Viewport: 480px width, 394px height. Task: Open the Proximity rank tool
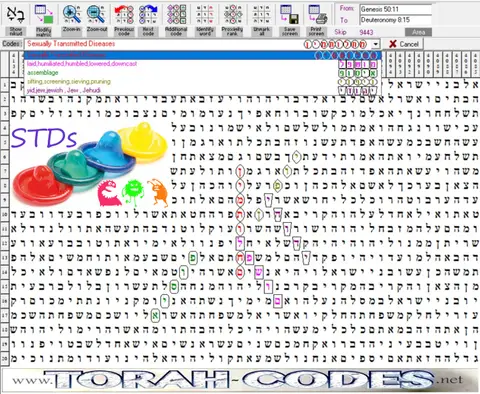(x=232, y=20)
